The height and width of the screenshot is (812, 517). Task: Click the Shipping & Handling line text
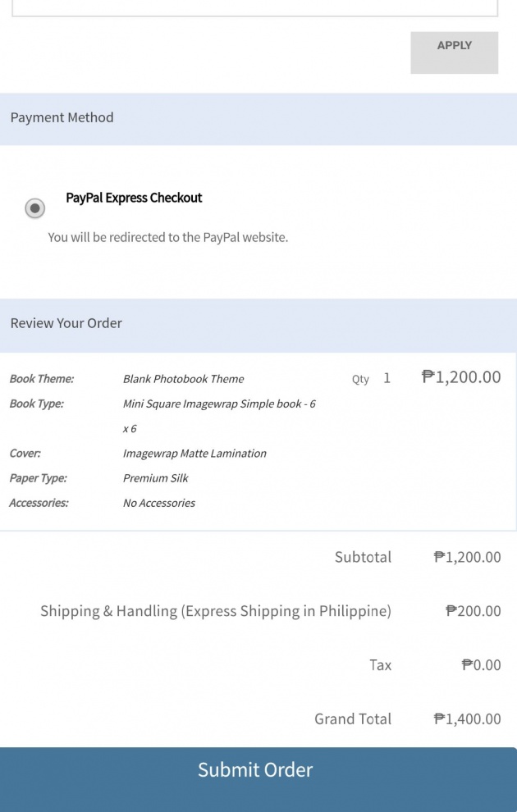pos(216,611)
